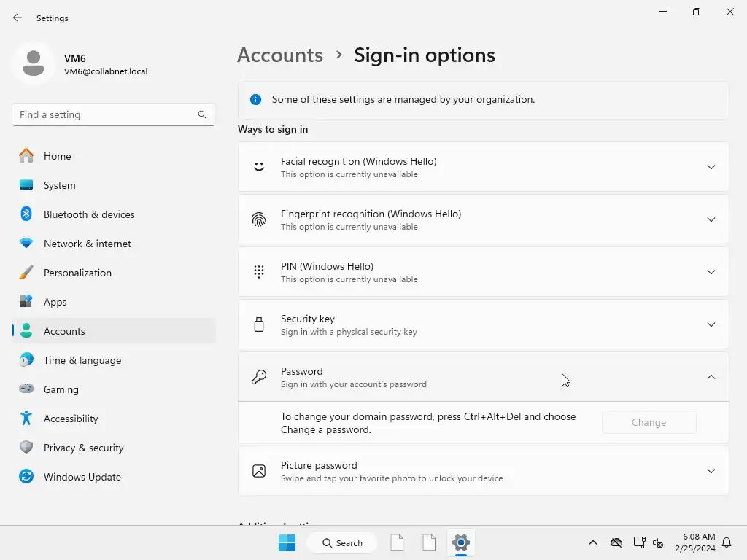Click the Personalization paintbrush icon
Screen dimensions: 747x560
(26, 273)
